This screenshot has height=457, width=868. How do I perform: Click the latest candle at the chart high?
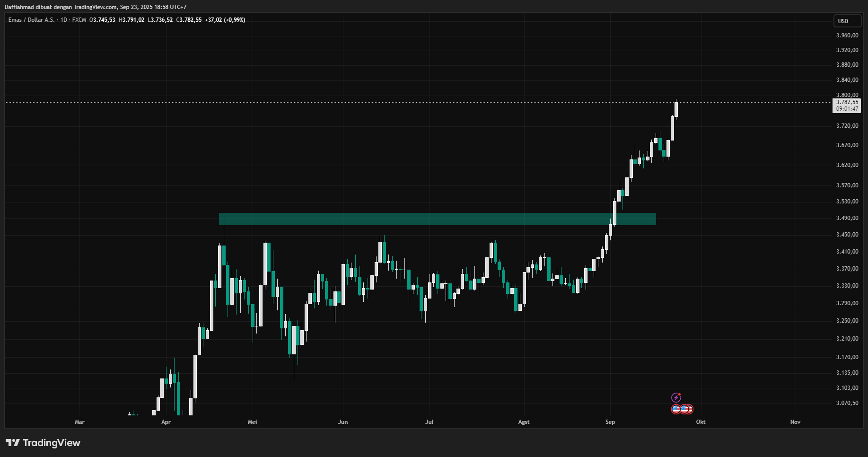click(x=676, y=109)
